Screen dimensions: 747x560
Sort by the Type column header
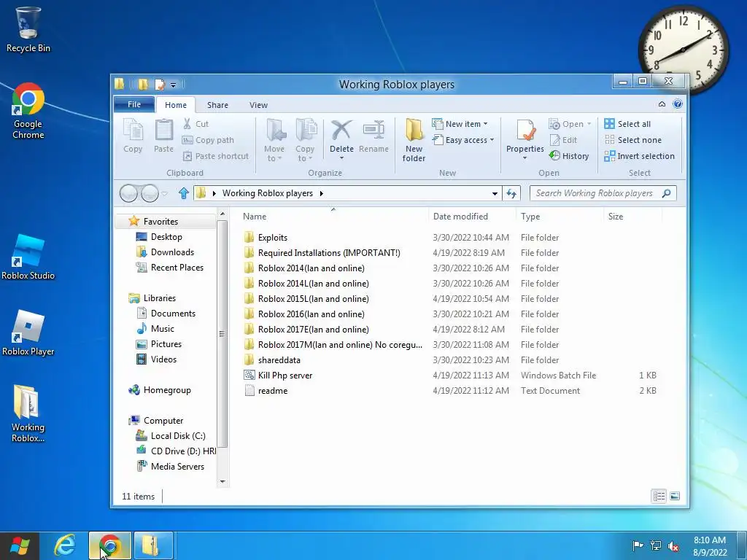tap(560, 216)
